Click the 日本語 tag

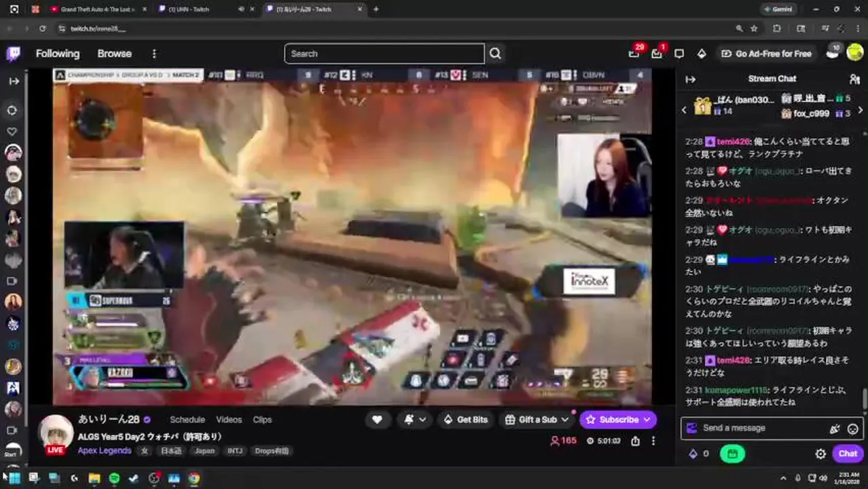(x=171, y=451)
